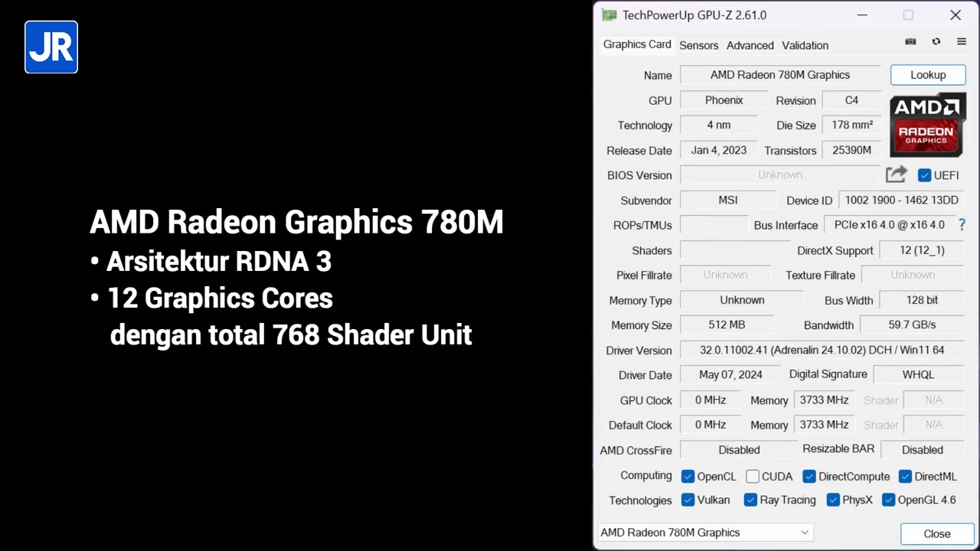The width and height of the screenshot is (980, 551).
Task: Click the Bandwidth 59.7 GB/s field
Action: click(x=912, y=324)
